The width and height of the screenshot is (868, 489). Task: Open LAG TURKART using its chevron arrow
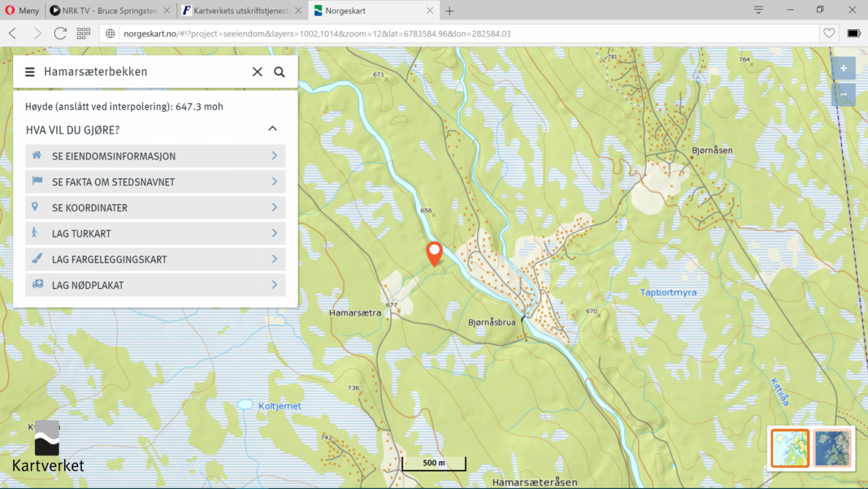(274, 233)
